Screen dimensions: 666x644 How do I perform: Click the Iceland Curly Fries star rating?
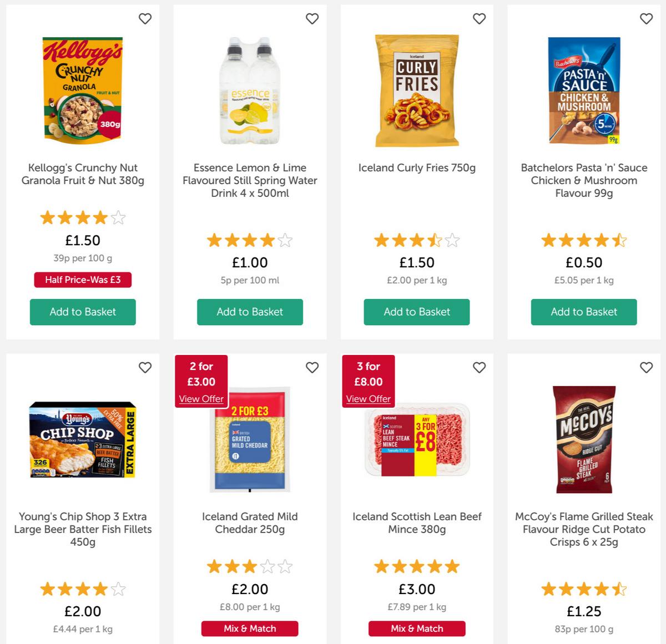coord(417,240)
